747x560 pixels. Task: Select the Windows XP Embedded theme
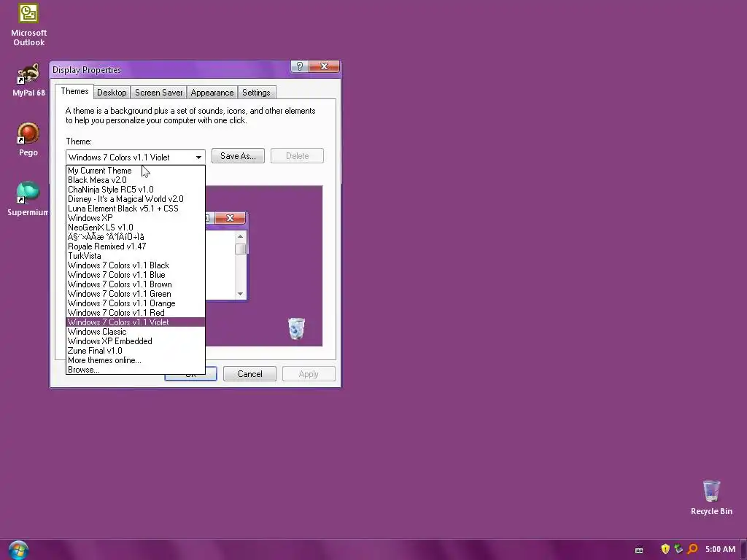[x=135, y=341]
